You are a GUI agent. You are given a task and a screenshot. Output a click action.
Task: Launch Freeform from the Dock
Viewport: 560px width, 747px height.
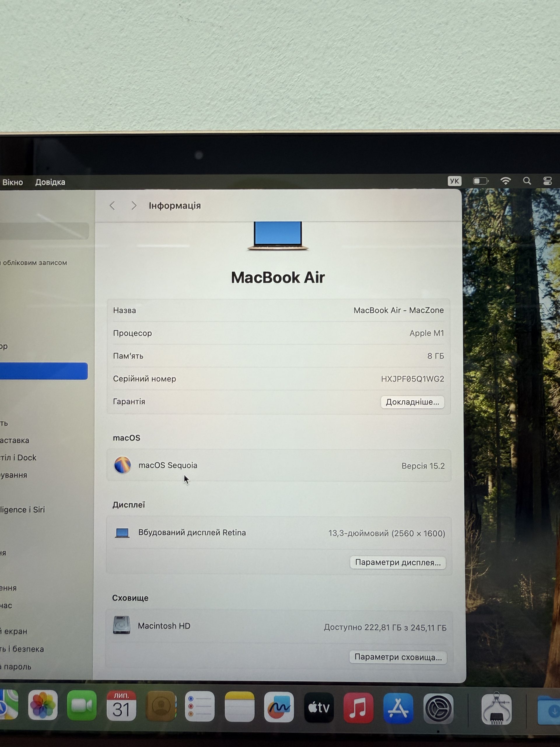click(279, 707)
